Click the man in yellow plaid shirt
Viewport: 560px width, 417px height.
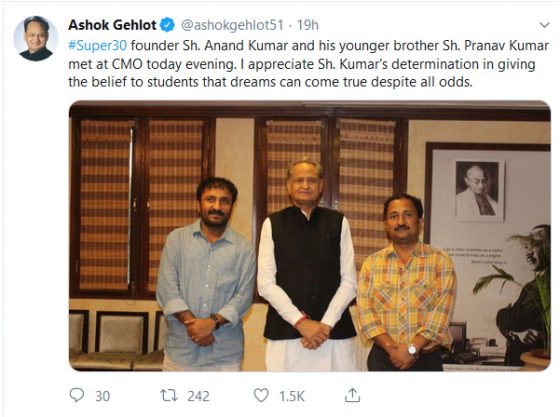click(406, 282)
